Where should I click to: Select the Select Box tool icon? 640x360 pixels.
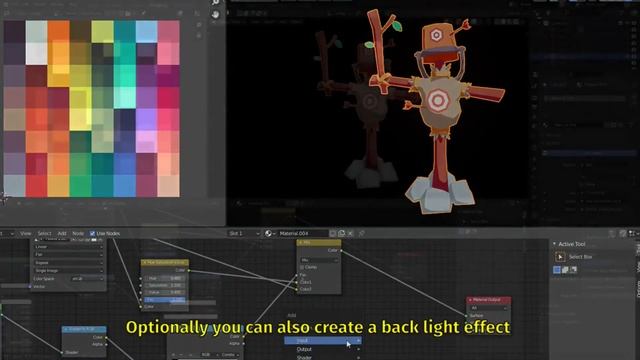560,257
